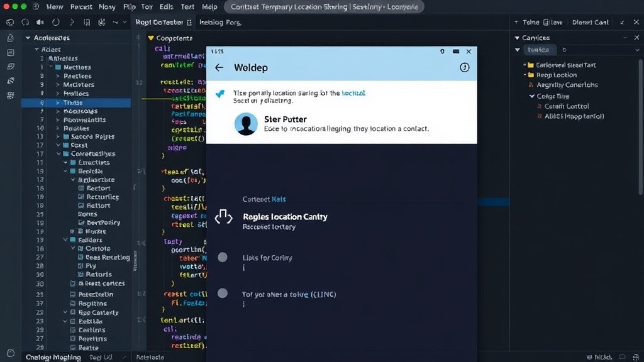
Task: Click the right chevron icon in the main toolbar
Action: (x=72, y=22)
